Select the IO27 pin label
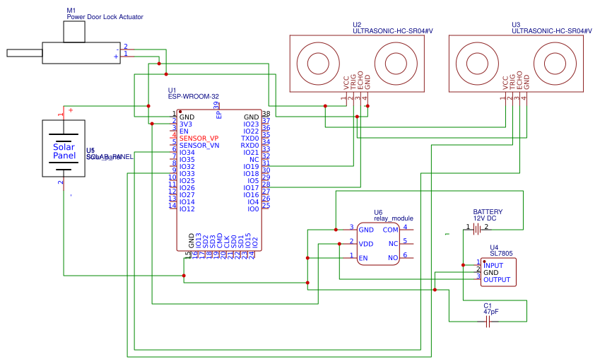Viewport: 600px width, 364px height. coord(187,195)
